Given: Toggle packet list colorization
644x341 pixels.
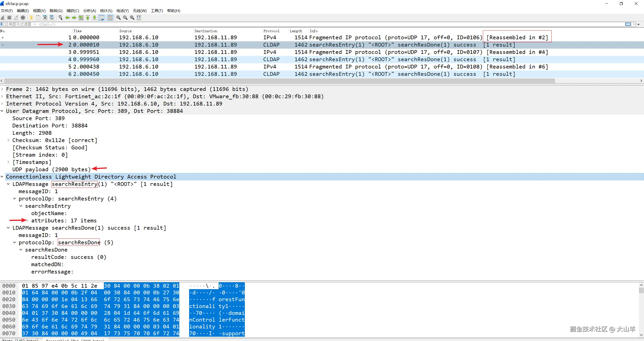Looking at the screenshot, I should click(110, 18).
